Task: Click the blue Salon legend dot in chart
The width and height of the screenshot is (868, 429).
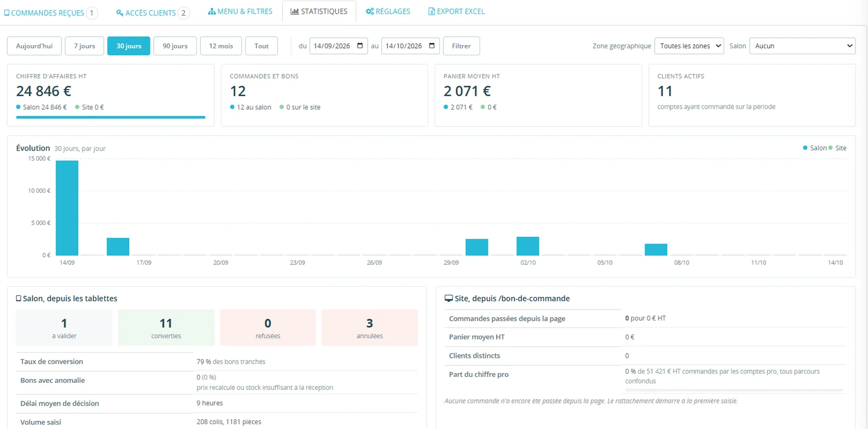Action: pos(805,148)
